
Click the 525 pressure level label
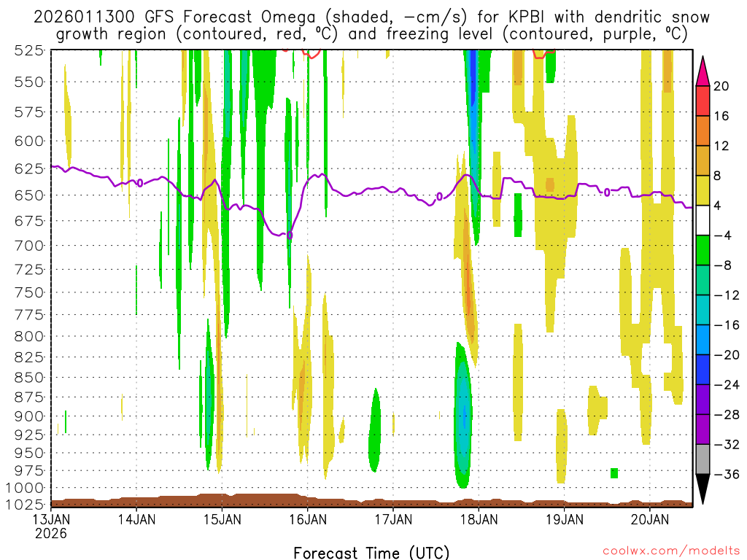(x=29, y=50)
